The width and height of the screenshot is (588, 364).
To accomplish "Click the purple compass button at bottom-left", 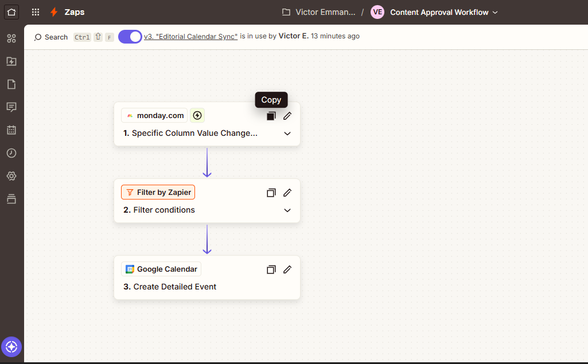I will click(11, 347).
